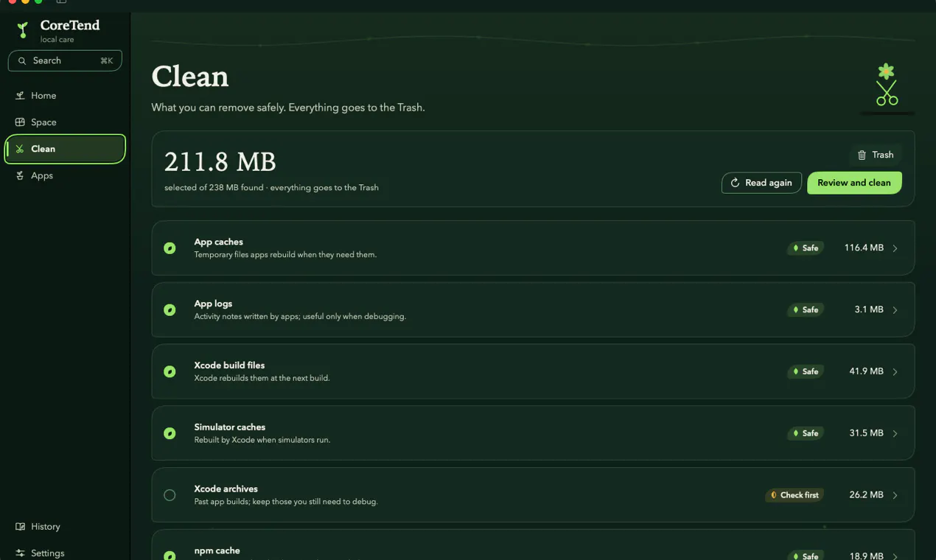Click the Safe leaf icon for App logs
936x560 pixels.
point(795,310)
